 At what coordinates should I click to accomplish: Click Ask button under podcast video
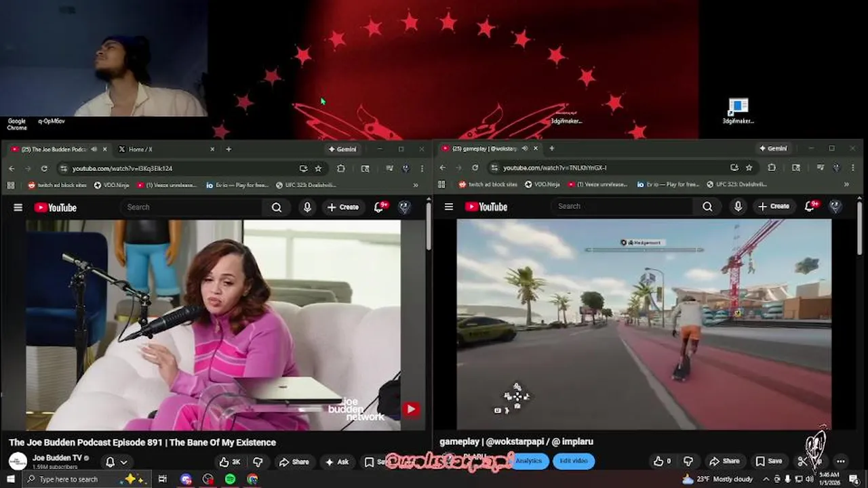pyautogui.click(x=336, y=462)
